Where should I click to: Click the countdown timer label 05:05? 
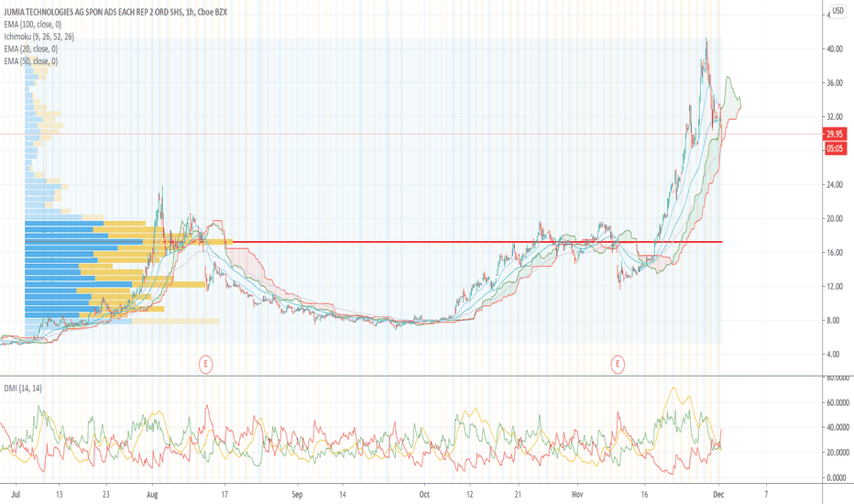(x=835, y=148)
